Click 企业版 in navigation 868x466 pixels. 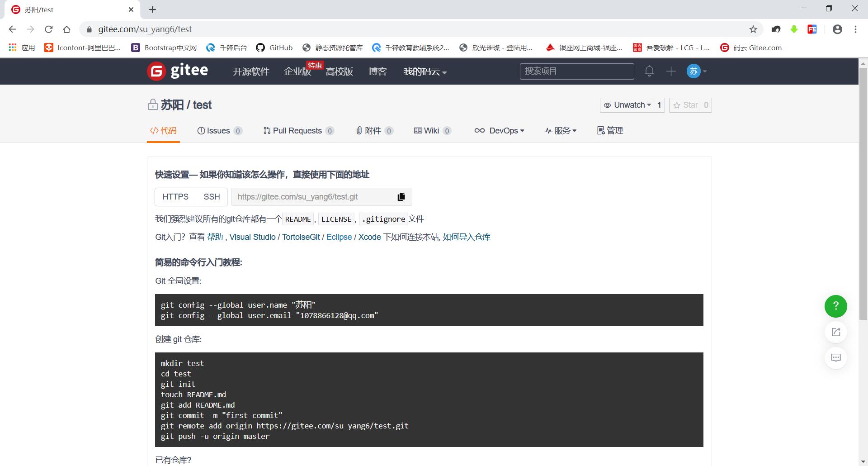[x=297, y=71]
